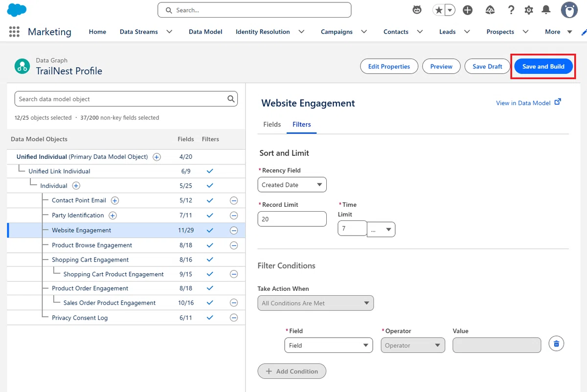Open the Favorites list dropdown arrow
The width and height of the screenshot is (587, 392).
coord(450,10)
